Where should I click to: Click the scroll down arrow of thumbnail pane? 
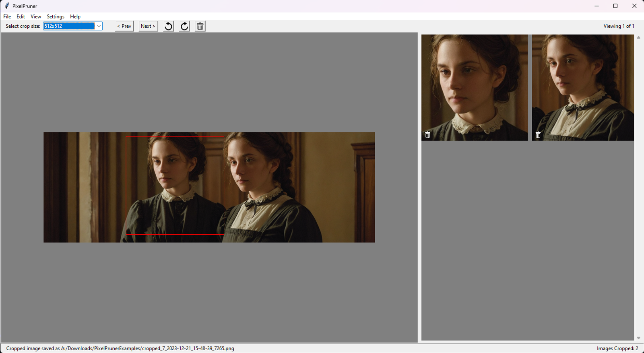point(638,338)
